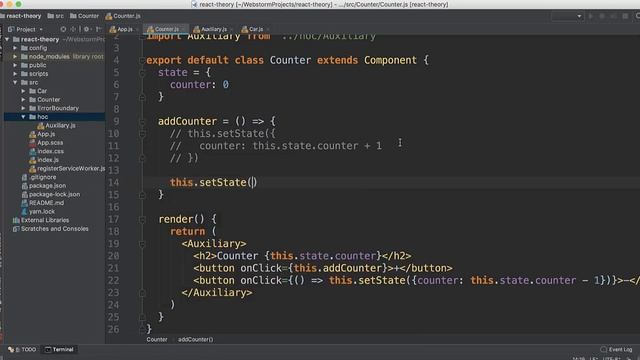
Task: Select the hoc folder row
Action: tap(54, 117)
